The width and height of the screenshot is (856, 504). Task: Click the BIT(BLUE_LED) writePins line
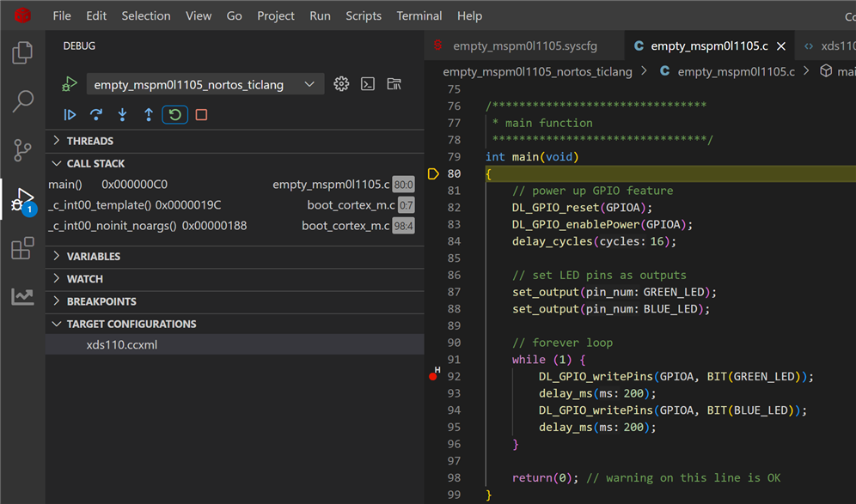tap(673, 410)
